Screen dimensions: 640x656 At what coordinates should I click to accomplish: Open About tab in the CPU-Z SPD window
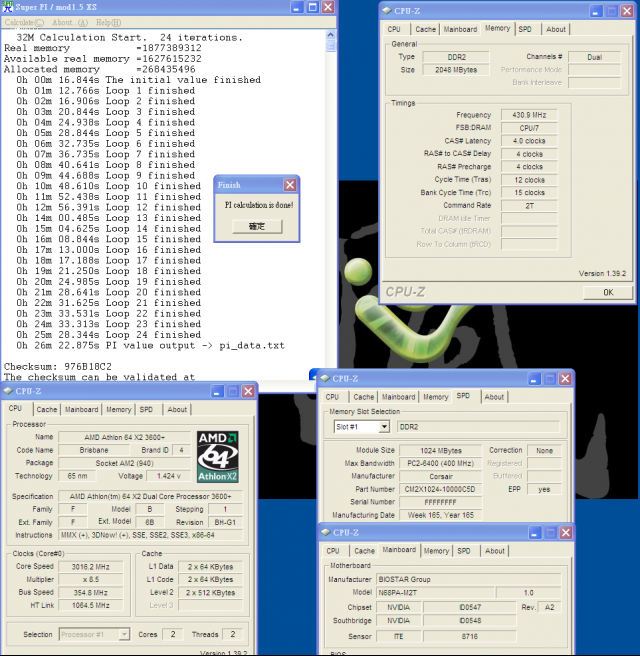(x=494, y=397)
